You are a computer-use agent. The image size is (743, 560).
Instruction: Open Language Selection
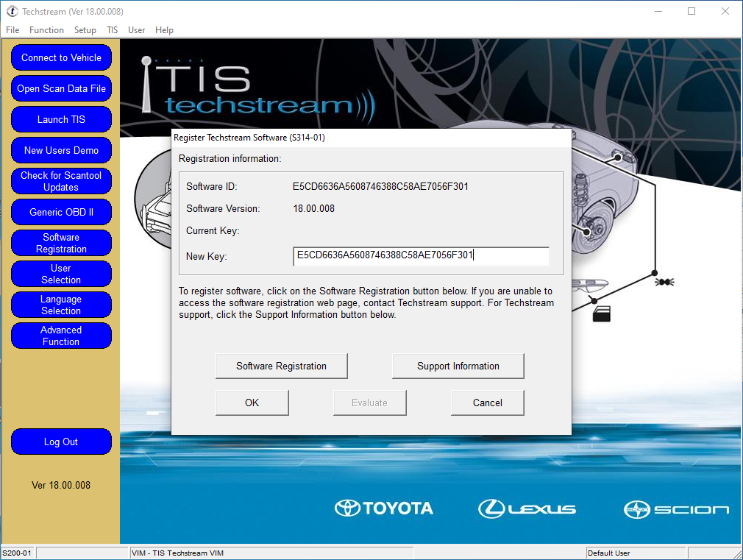[61, 305]
